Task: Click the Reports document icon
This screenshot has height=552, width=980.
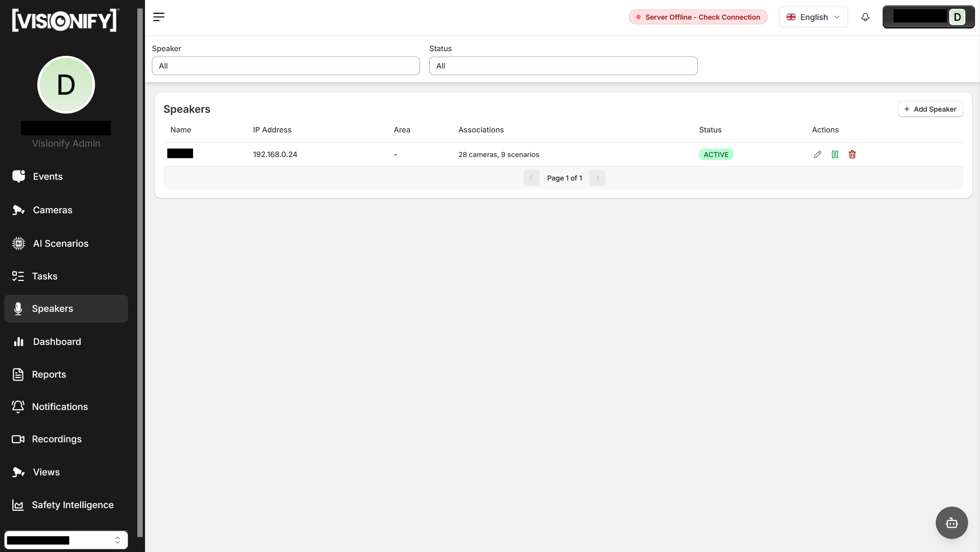Action: pyautogui.click(x=18, y=374)
